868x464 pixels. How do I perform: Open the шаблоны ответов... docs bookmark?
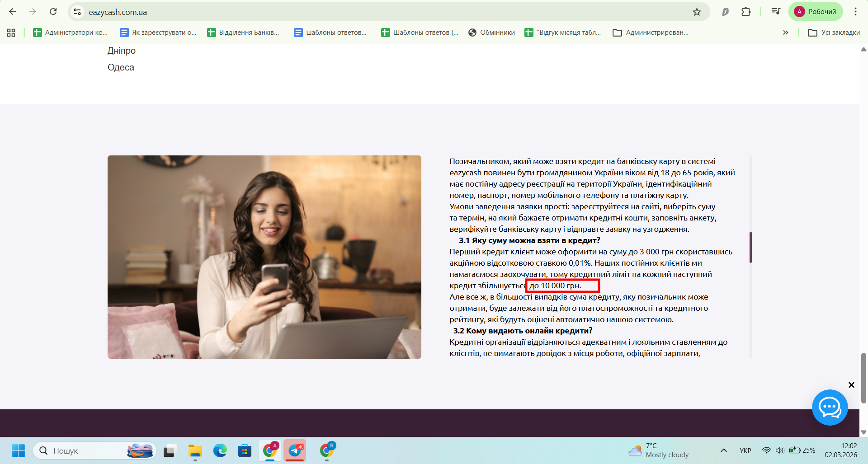point(330,33)
